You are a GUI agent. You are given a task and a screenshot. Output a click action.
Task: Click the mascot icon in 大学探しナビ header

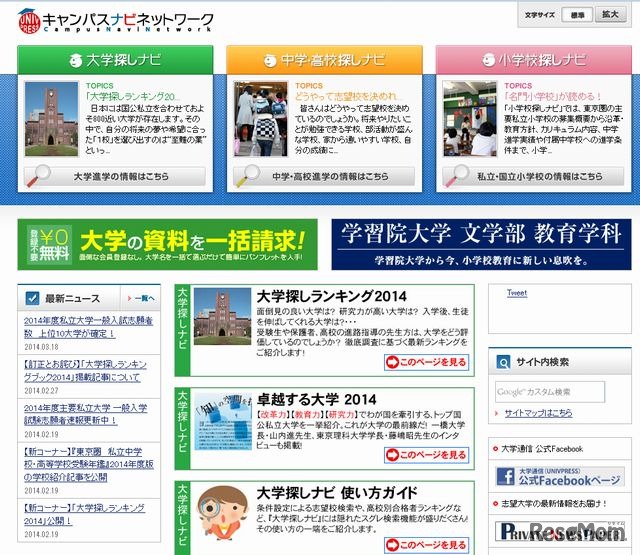(76, 60)
